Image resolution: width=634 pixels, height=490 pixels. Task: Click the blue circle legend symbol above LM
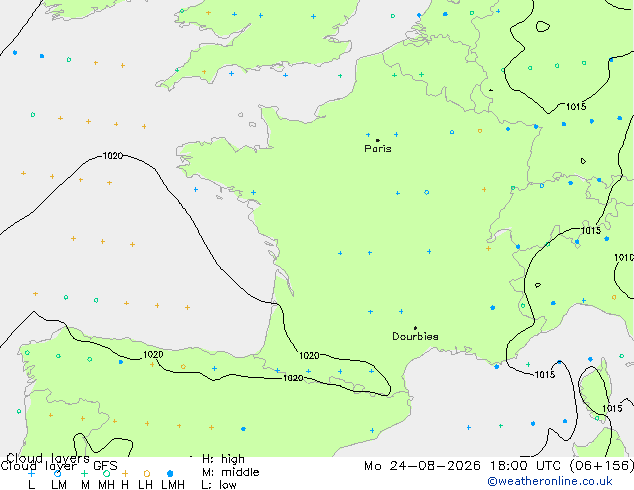click(58, 473)
